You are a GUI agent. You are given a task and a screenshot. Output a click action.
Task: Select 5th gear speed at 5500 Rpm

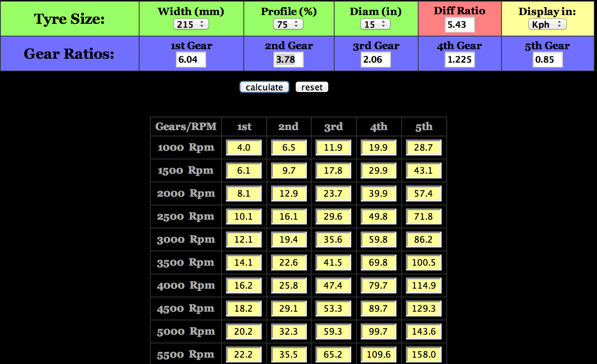click(x=424, y=354)
